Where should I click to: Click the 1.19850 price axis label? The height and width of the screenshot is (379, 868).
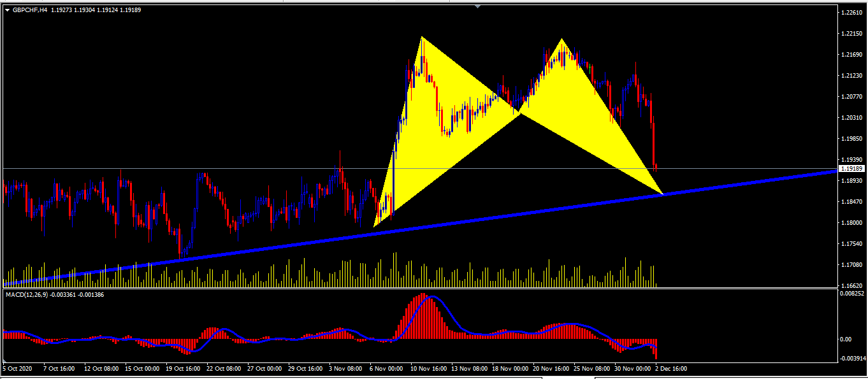852,139
